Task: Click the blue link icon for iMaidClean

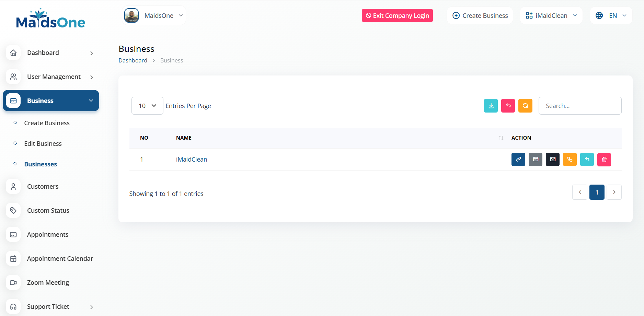Action: click(518, 160)
